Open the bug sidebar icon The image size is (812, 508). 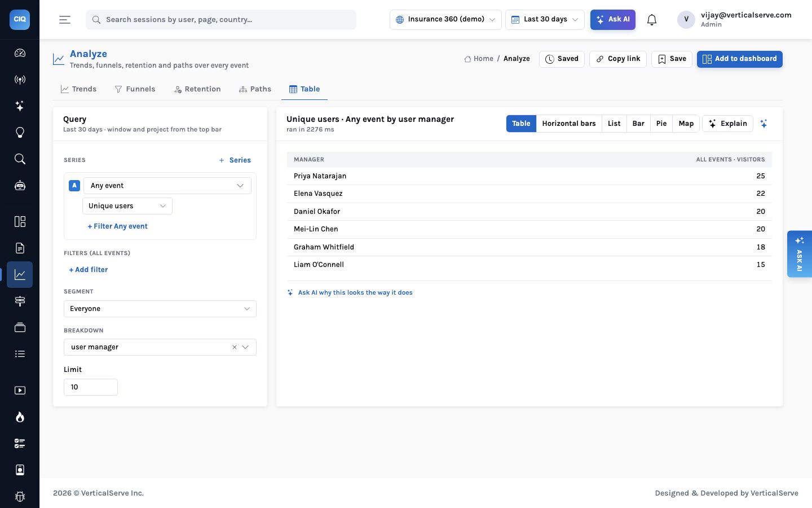point(20,496)
